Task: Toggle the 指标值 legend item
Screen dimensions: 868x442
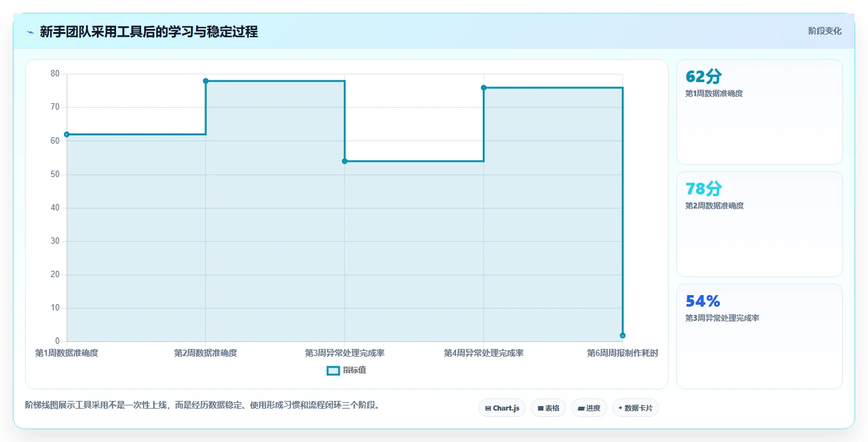Action: 346,370
